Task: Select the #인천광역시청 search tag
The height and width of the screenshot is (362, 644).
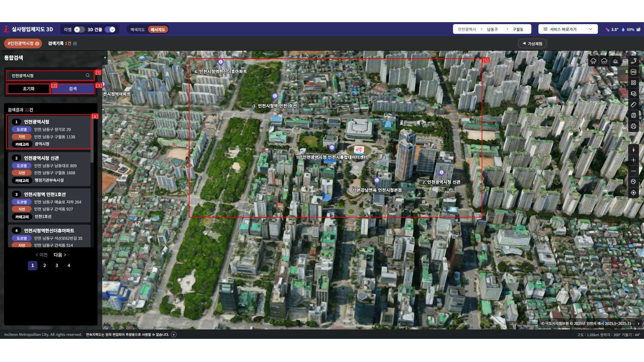Action: tap(23, 44)
